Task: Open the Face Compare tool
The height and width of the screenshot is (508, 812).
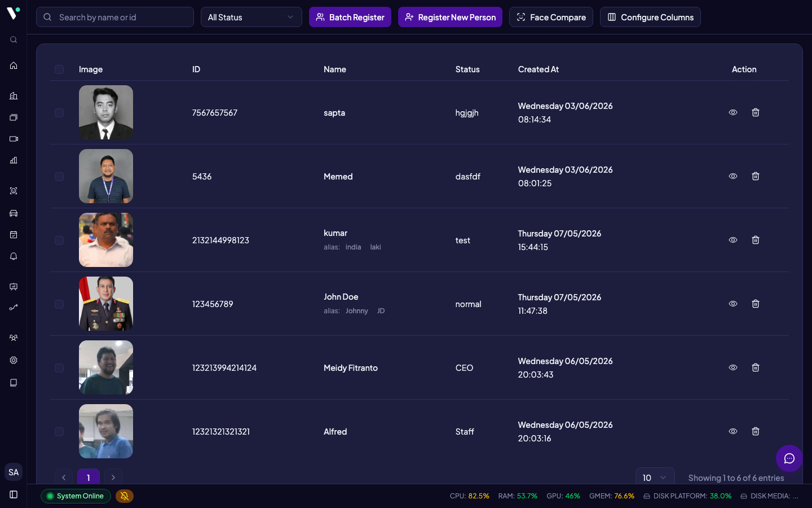Action: tap(551, 17)
